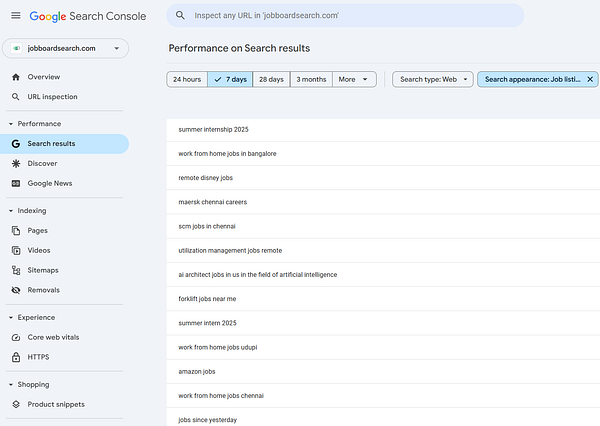
Task: Collapse the Experience section
Action: pos(11,317)
